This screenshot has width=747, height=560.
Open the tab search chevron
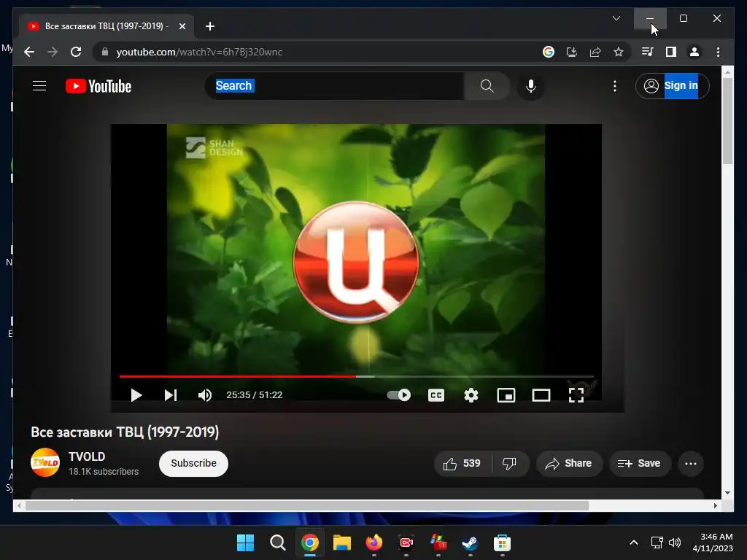tap(616, 18)
